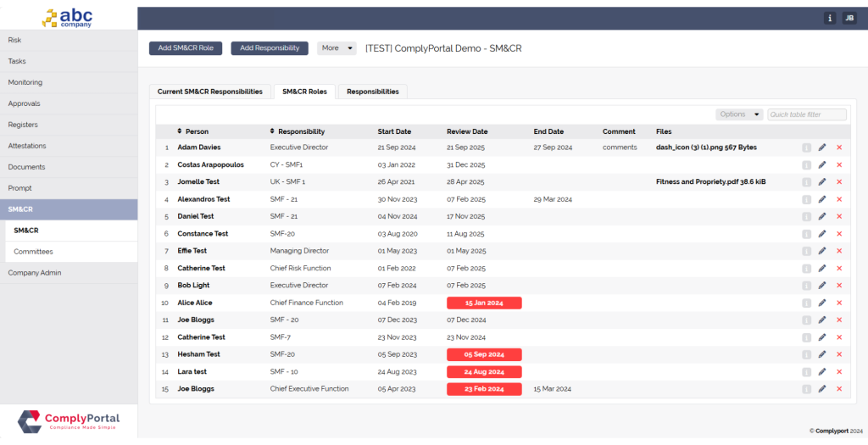Show info for Hesham Test row
The height and width of the screenshot is (445, 868).
pyautogui.click(x=805, y=354)
